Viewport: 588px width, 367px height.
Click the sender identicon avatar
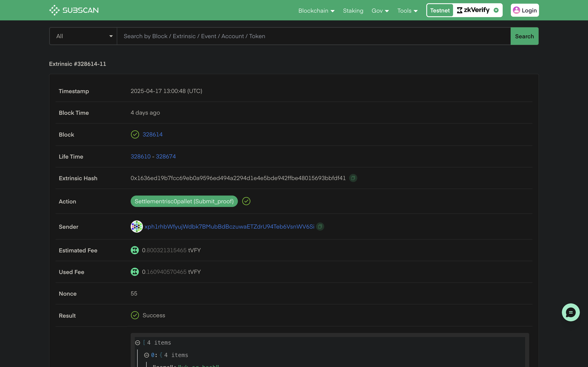(137, 227)
